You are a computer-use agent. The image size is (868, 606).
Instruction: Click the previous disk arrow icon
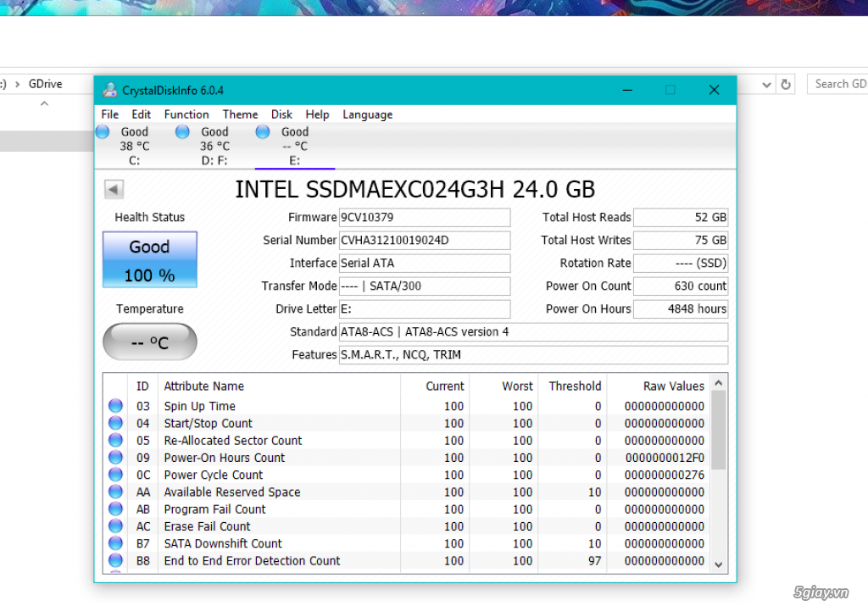coord(114,189)
